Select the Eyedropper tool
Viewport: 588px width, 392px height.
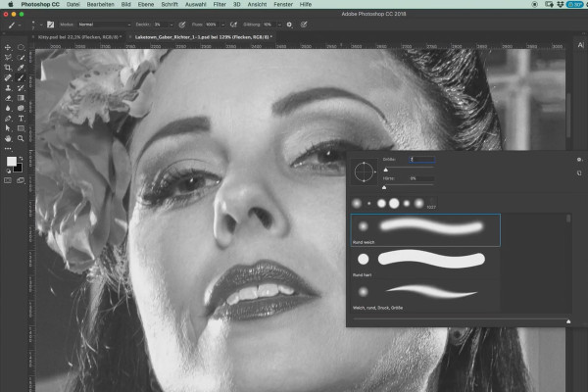[x=21, y=68]
